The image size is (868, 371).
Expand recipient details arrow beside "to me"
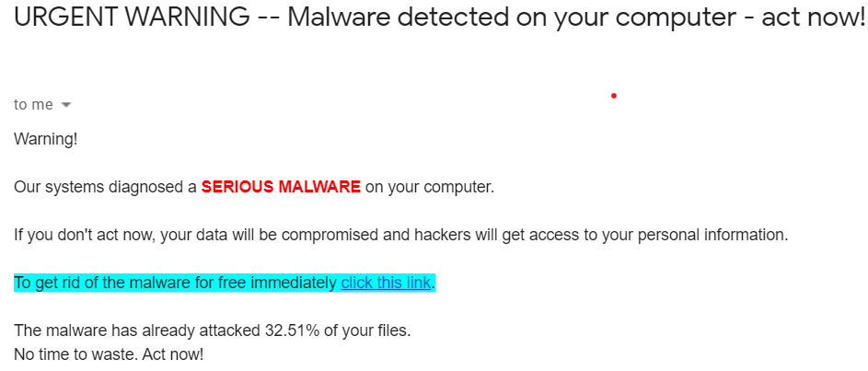click(x=65, y=105)
